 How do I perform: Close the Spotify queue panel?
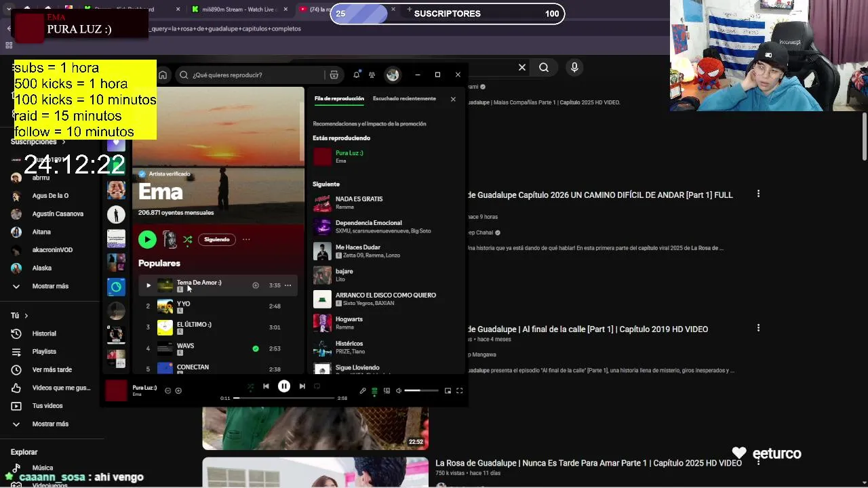[x=453, y=99]
